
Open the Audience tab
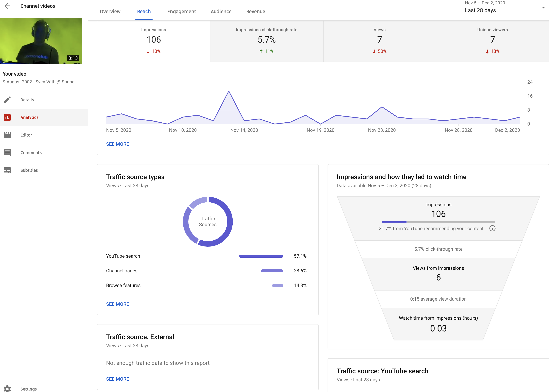point(221,12)
